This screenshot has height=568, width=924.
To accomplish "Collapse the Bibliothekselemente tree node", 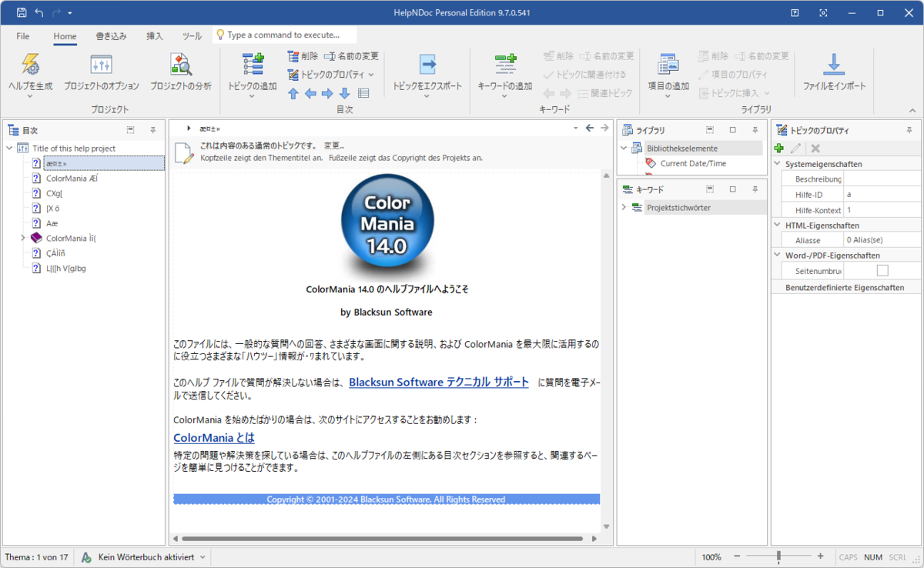I will pos(624,149).
